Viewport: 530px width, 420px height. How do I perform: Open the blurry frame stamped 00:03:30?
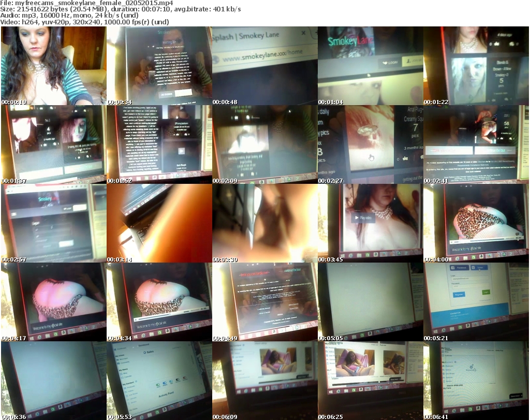[x=264, y=224]
